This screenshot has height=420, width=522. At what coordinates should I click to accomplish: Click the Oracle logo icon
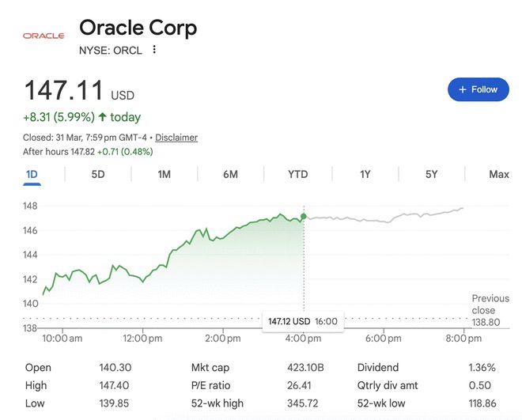coord(43,36)
